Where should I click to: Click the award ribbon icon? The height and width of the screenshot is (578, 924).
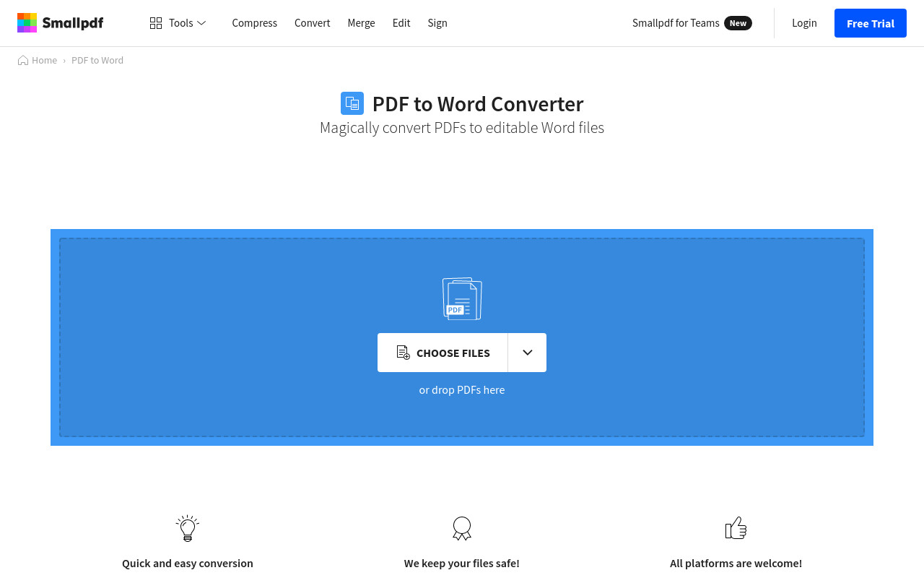462,528
